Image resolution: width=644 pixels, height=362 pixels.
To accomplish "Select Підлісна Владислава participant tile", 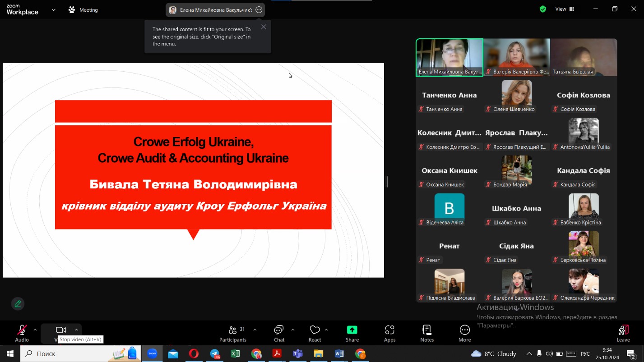I will coord(449,284).
